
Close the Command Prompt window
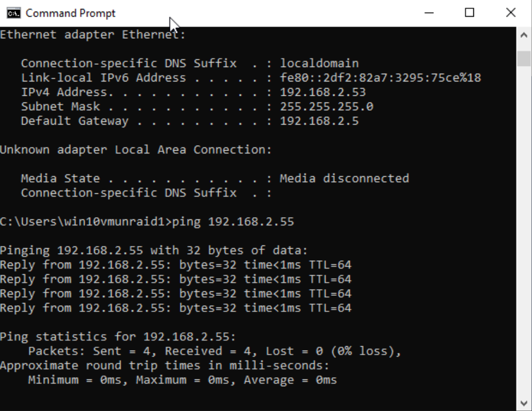pos(510,13)
